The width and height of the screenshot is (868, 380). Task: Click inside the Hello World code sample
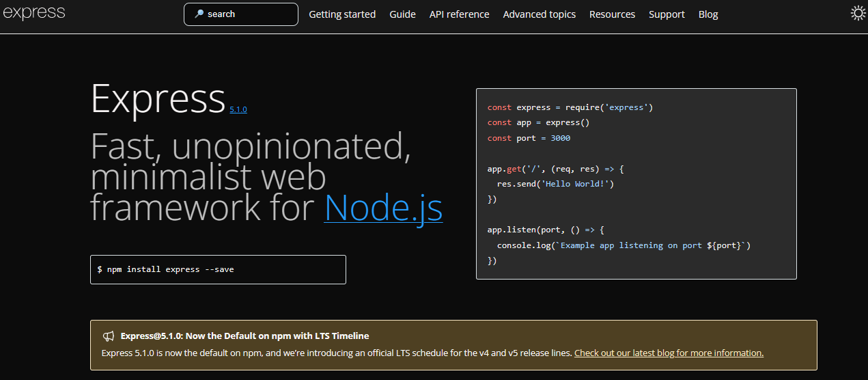pyautogui.click(x=636, y=184)
